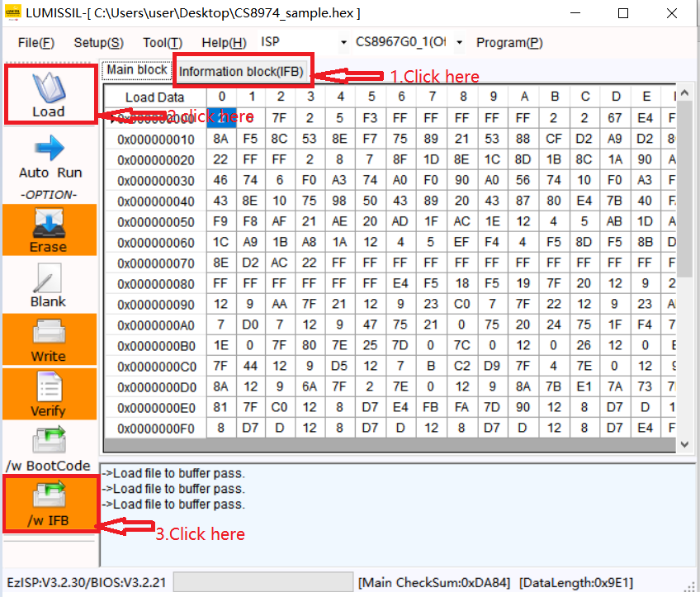
Task: Click the /w BootCode icon
Action: [48, 441]
